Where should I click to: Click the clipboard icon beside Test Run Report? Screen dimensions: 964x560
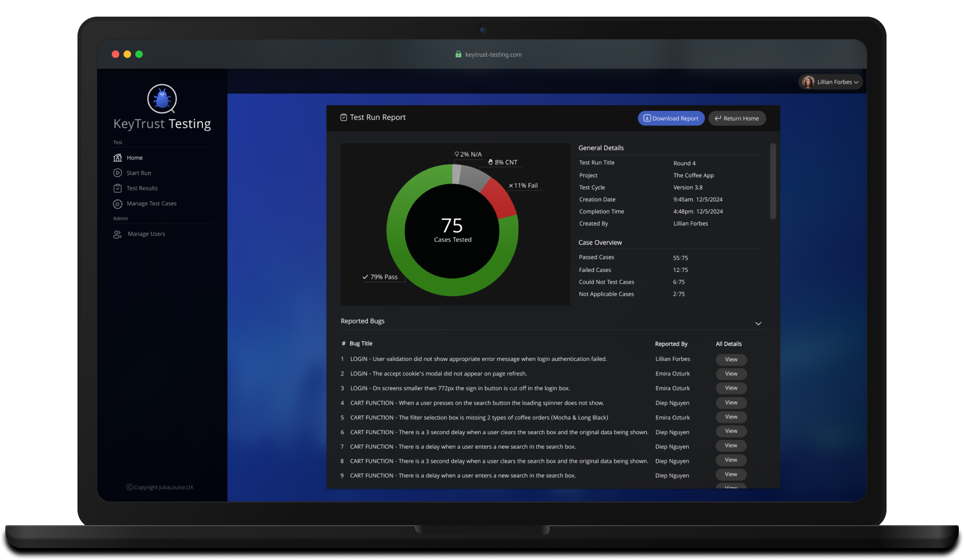[x=343, y=117]
